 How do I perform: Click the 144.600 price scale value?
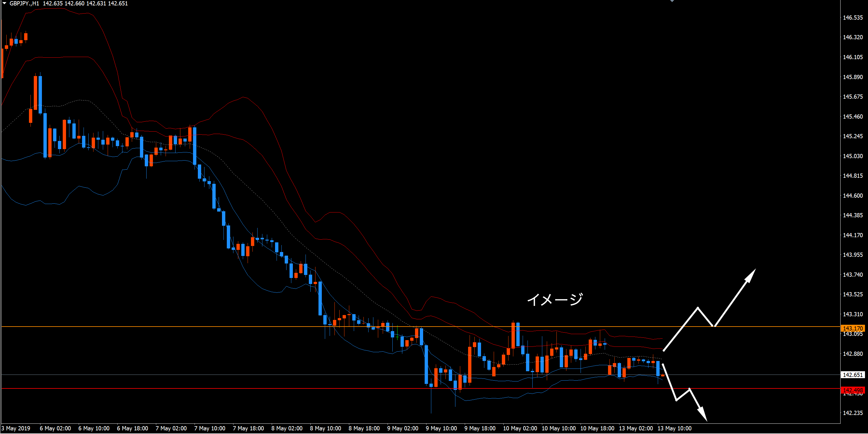(853, 196)
